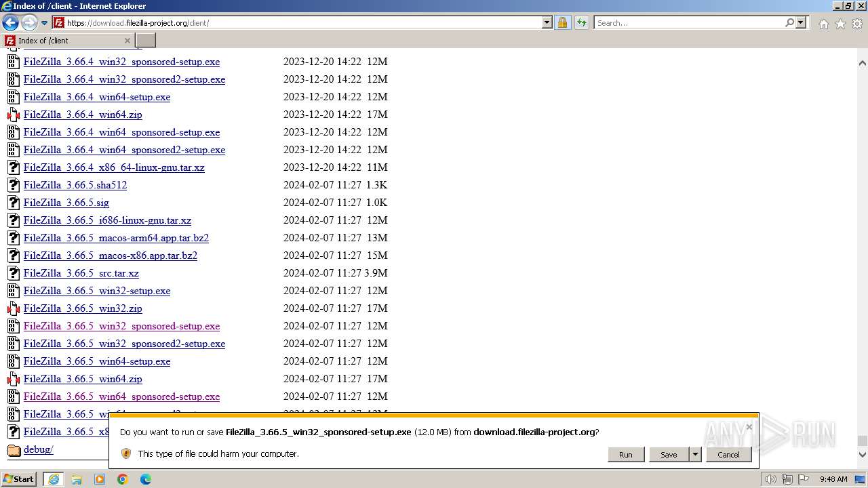Open the search provider dropdown

(801, 22)
